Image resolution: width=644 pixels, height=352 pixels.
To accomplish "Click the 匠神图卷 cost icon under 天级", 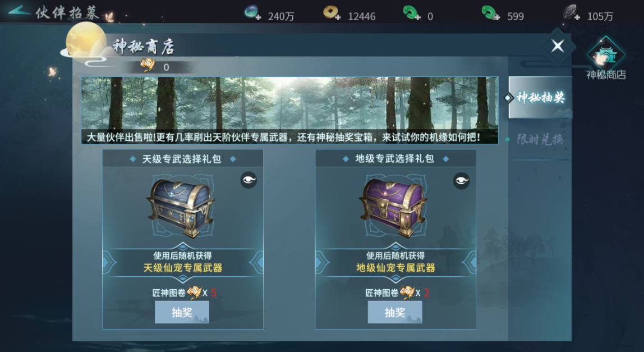I will [194, 292].
